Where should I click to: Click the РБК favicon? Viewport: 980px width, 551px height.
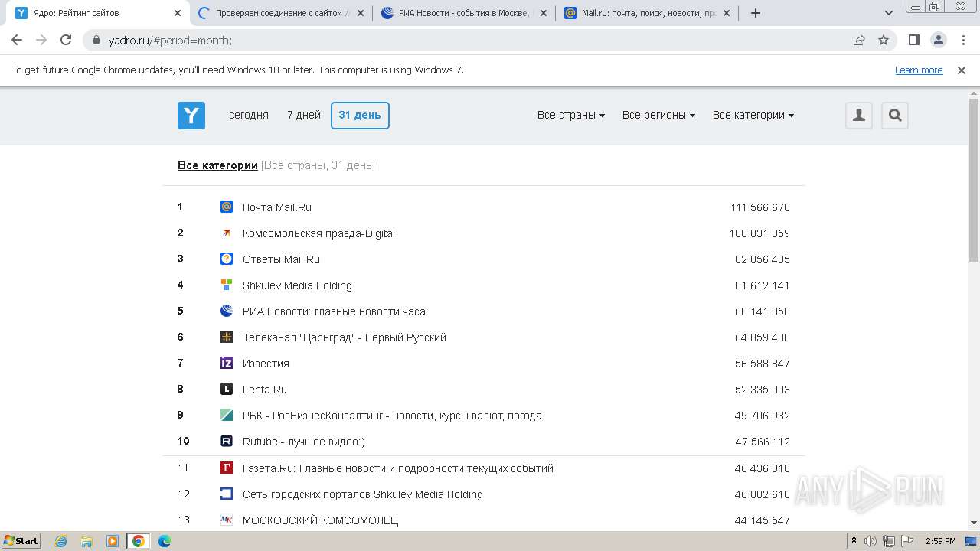[x=227, y=415]
